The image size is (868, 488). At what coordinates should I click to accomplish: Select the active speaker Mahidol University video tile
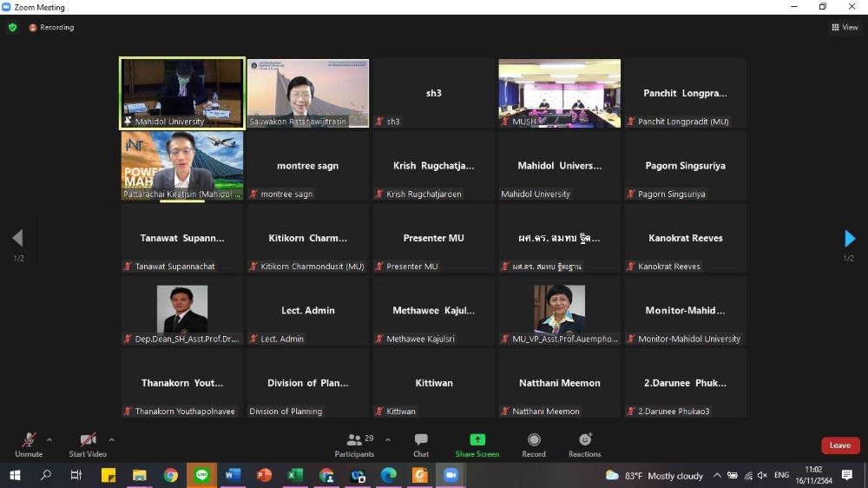(x=182, y=93)
